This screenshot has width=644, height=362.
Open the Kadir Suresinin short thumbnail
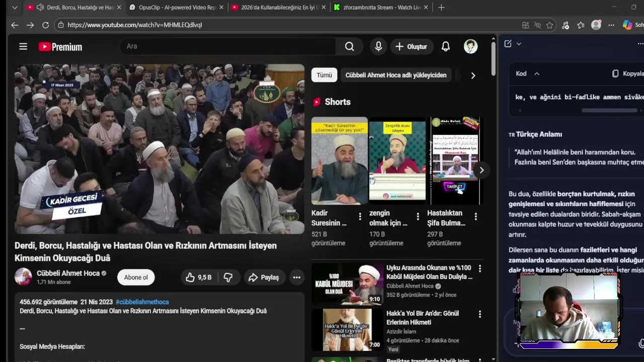[x=340, y=161]
